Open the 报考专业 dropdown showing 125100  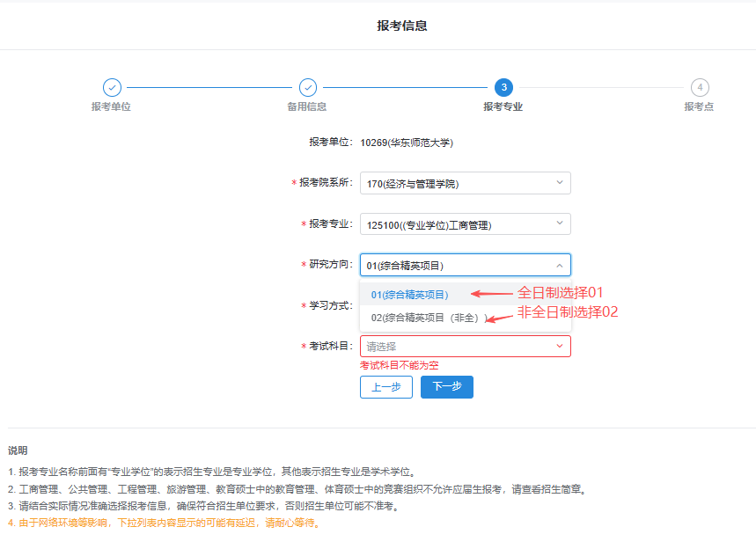click(x=466, y=224)
